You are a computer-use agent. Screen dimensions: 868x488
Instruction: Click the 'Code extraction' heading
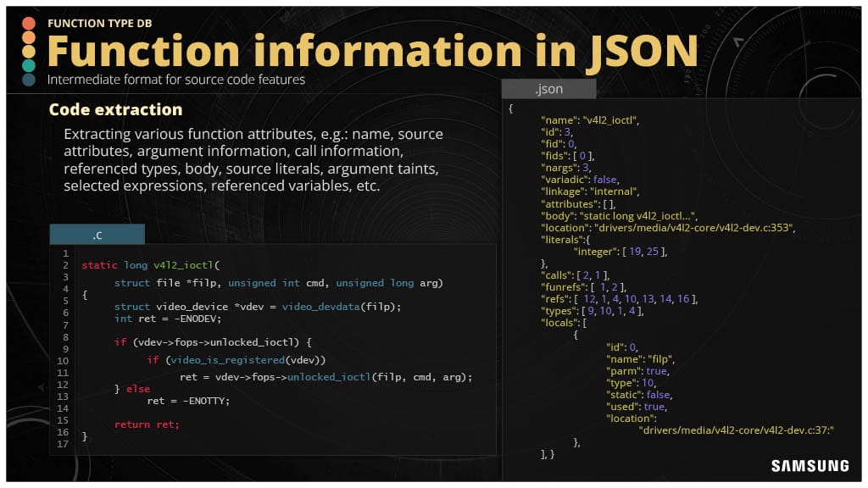coord(115,109)
